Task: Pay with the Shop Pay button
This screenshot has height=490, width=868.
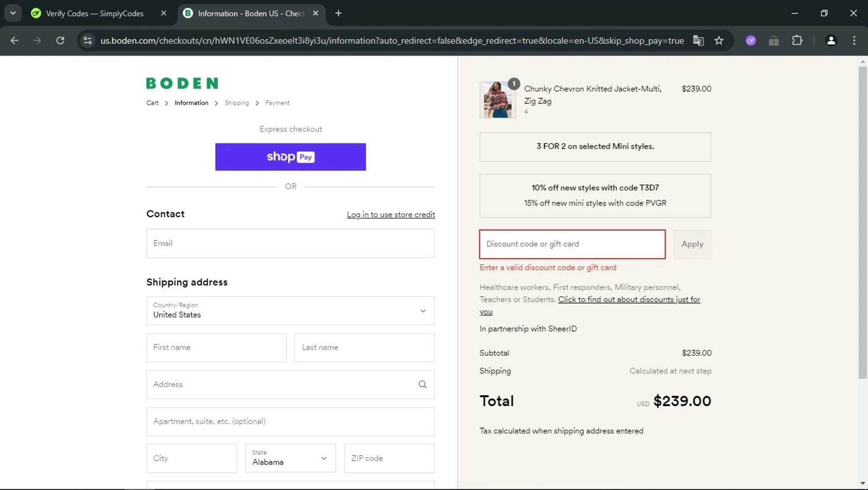Action: (x=290, y=157)
